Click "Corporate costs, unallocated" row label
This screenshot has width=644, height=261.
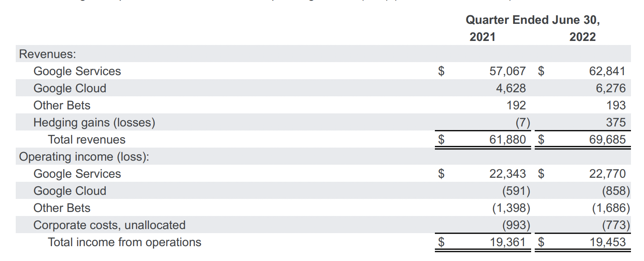point(109,225)
